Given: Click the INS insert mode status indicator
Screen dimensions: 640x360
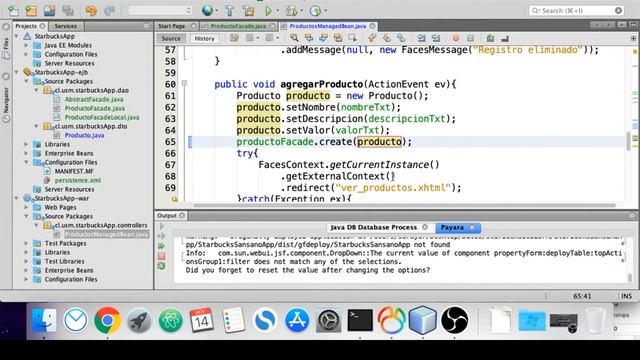Looking at the screenshot, I should tap(627, 296).
